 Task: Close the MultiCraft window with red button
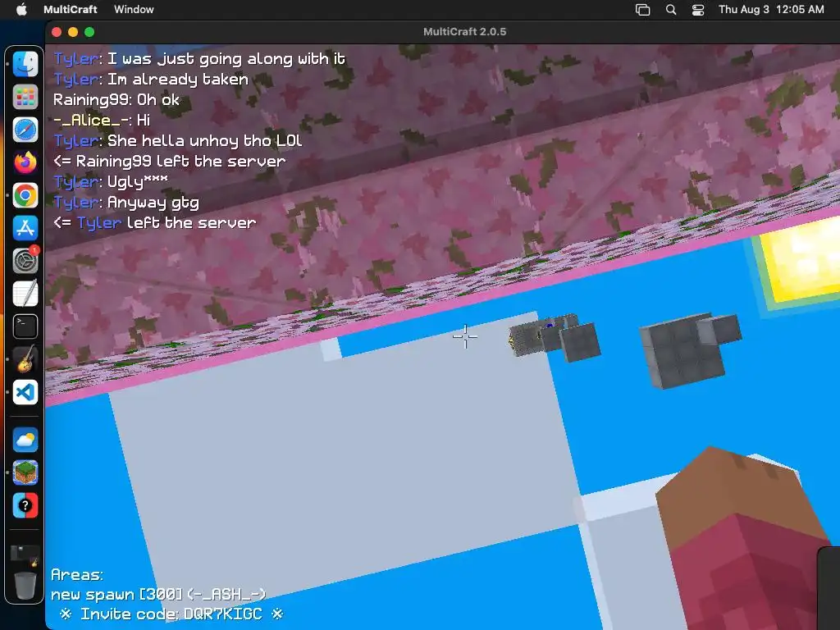pos(57,32)
